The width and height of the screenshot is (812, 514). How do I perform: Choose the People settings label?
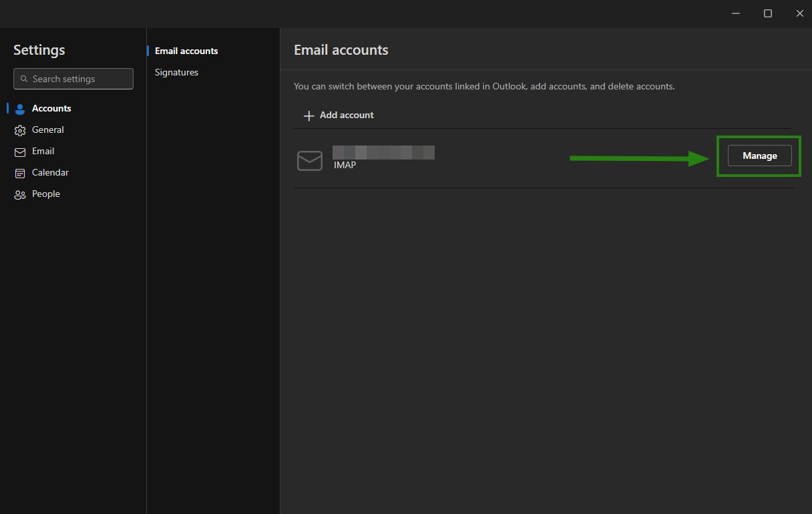coord(46,194)
